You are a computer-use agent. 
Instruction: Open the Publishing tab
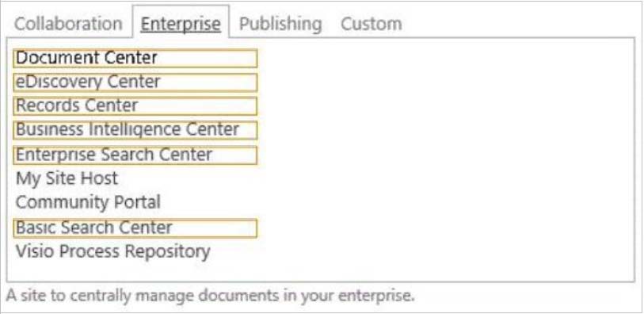tap(280, 24)
